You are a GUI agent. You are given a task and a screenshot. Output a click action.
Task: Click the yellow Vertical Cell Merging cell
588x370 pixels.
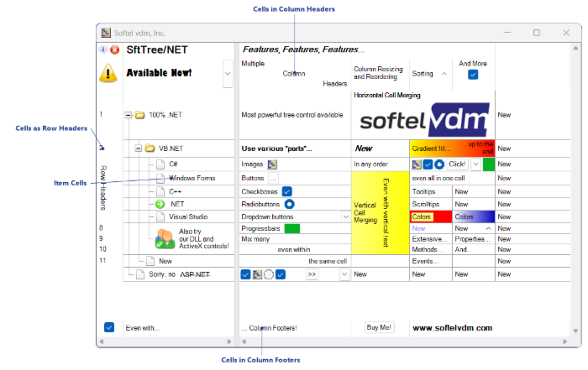tap(380, 213)
